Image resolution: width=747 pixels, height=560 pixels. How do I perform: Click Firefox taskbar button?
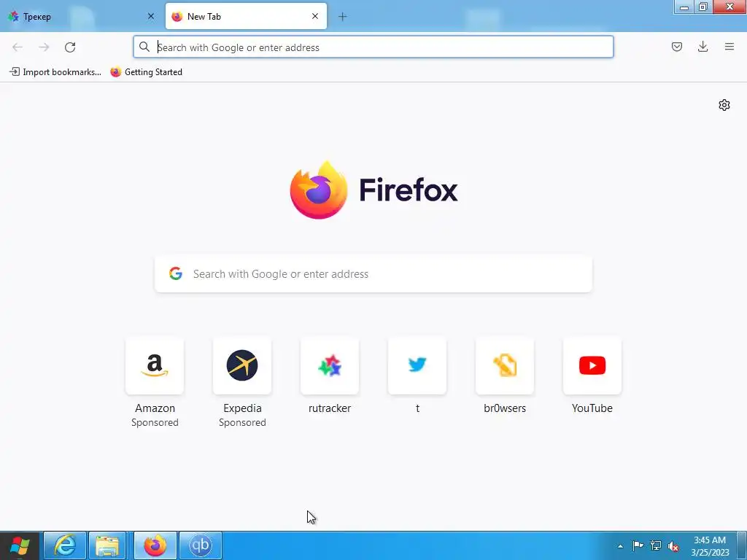click(155, 545)
